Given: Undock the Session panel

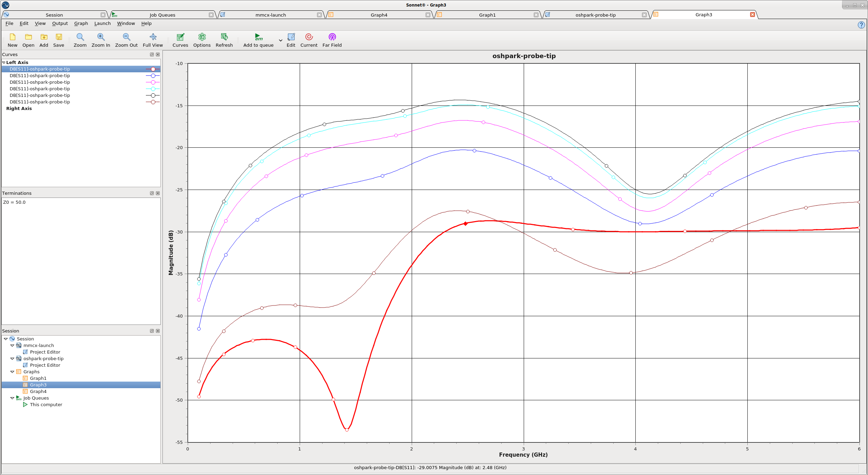Looking at the screenshot, I should (152, 331).
